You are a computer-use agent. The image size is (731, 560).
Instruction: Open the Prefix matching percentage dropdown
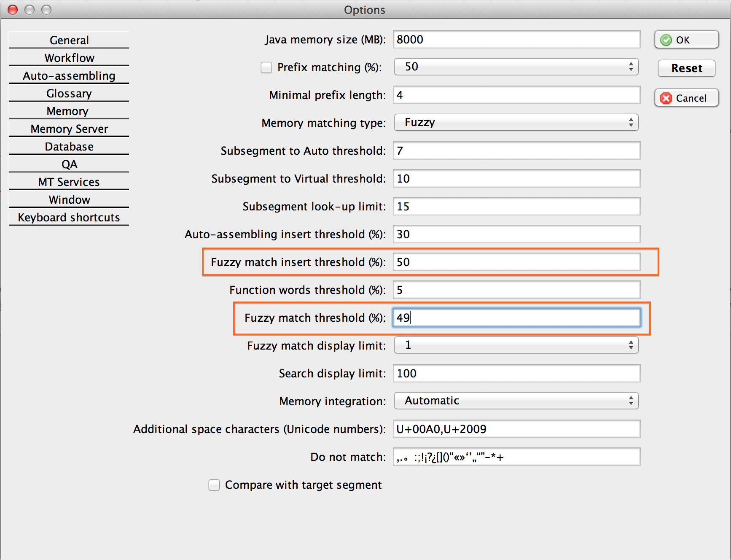click(x=516, y=67)
